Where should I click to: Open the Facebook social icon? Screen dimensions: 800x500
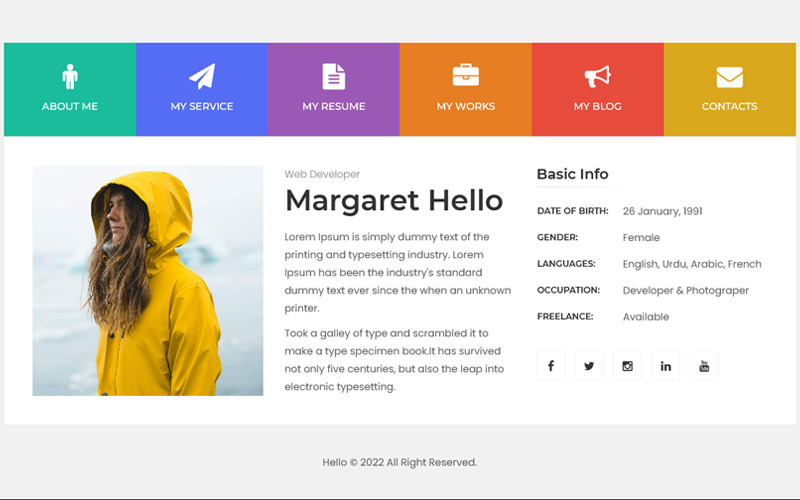(x=551, y=366)
